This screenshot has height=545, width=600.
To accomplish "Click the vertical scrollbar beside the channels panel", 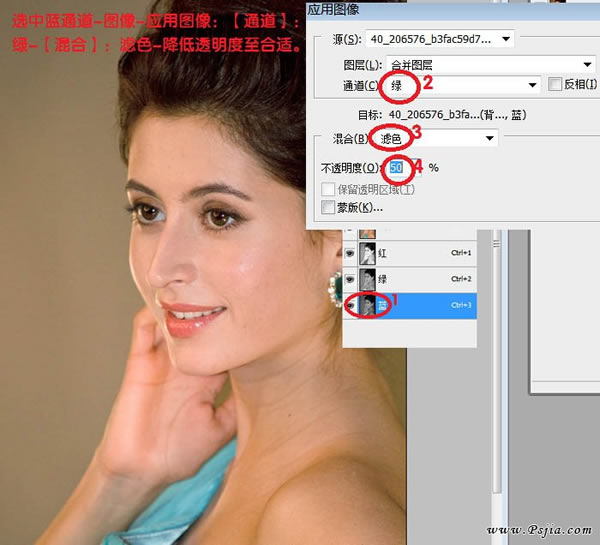I will (x=497, y=360).
